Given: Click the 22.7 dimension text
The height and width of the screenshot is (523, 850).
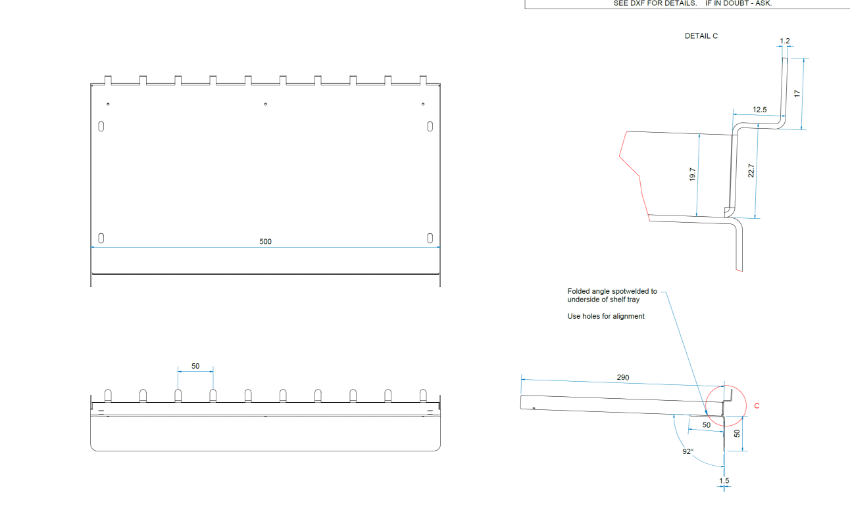Looking at the screenshot, I should [x=751, y=171].
